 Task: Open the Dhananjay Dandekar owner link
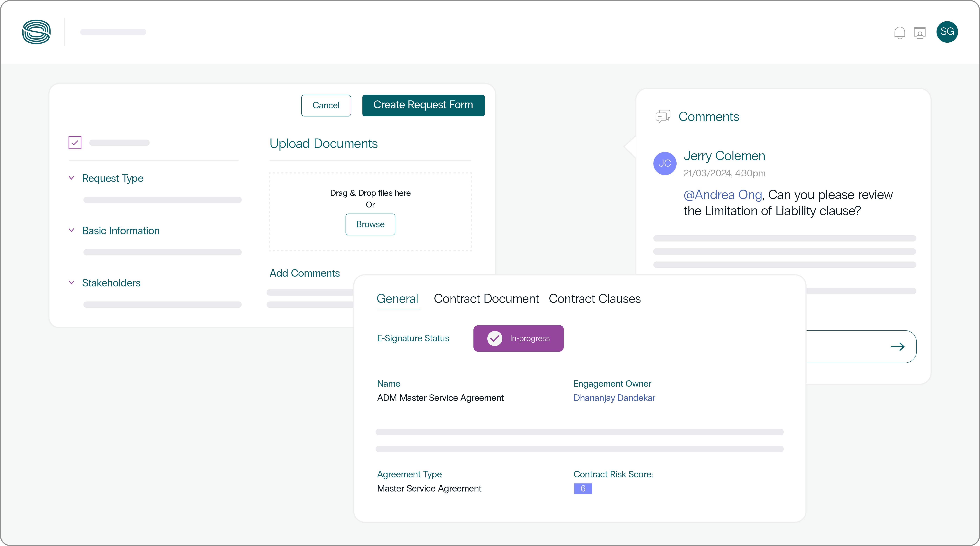coord(614,398)
